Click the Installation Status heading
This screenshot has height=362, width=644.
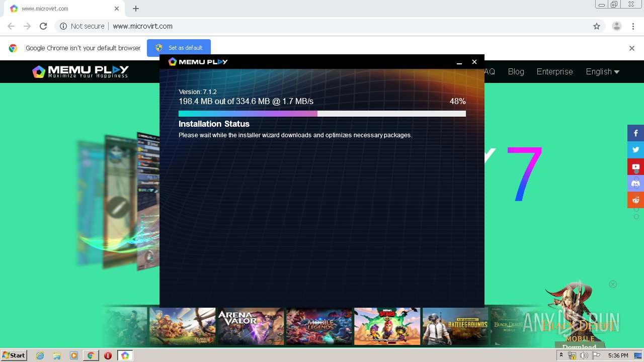[x=214, y=124]
